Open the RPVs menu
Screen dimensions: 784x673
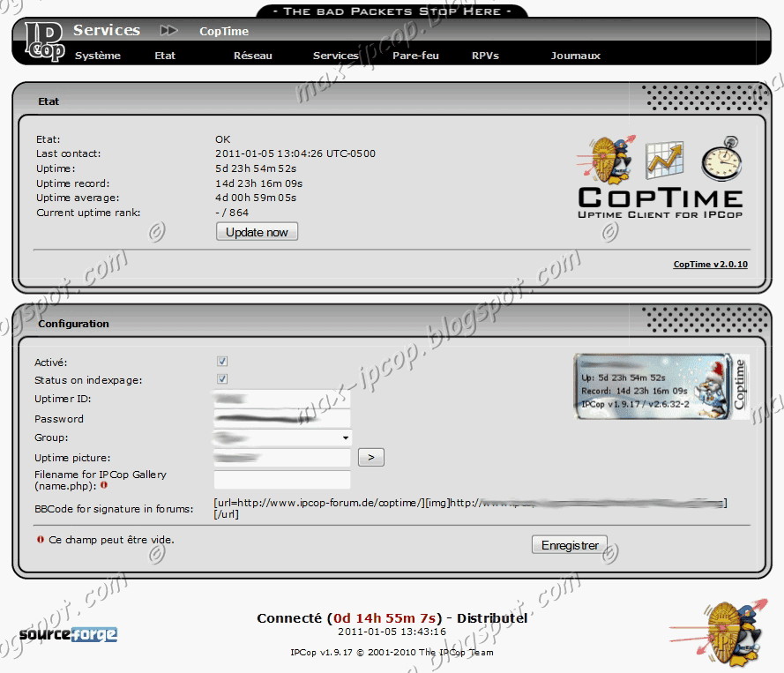(x=486, y=56)
